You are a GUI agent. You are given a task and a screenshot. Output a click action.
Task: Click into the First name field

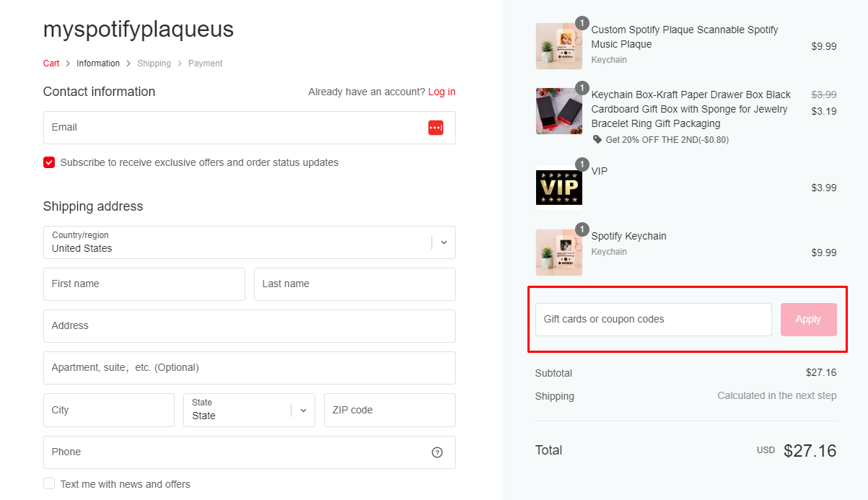(144, 284)
